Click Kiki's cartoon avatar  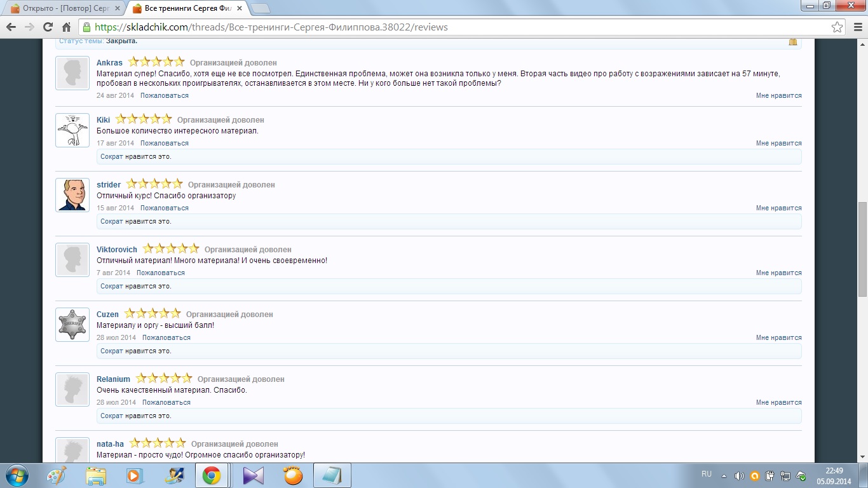[72, 130]
